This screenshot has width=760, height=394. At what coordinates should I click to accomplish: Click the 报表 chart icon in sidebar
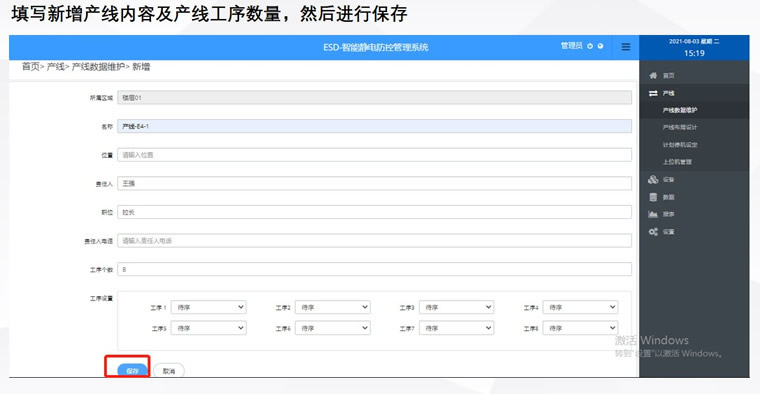[x=653, y=214]
